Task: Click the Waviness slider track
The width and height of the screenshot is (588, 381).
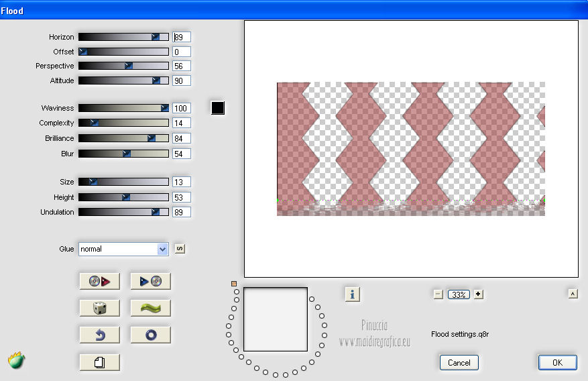Action: (x=123, y=108)
